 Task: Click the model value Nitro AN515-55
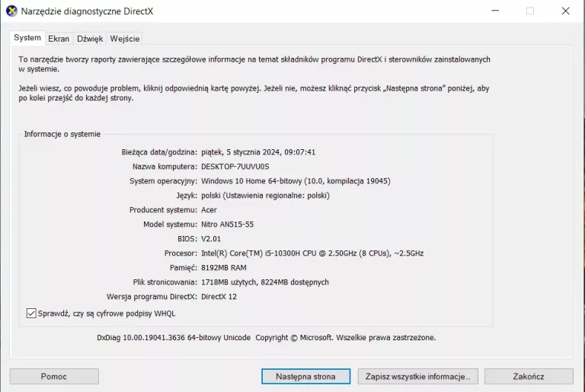coord(227,224)
